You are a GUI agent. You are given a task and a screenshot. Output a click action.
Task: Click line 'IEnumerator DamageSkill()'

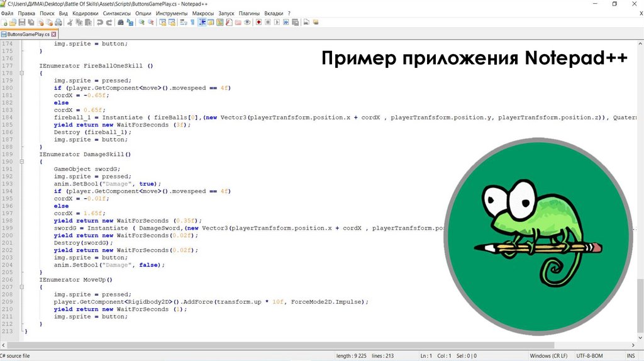click(x=85, y=155)
